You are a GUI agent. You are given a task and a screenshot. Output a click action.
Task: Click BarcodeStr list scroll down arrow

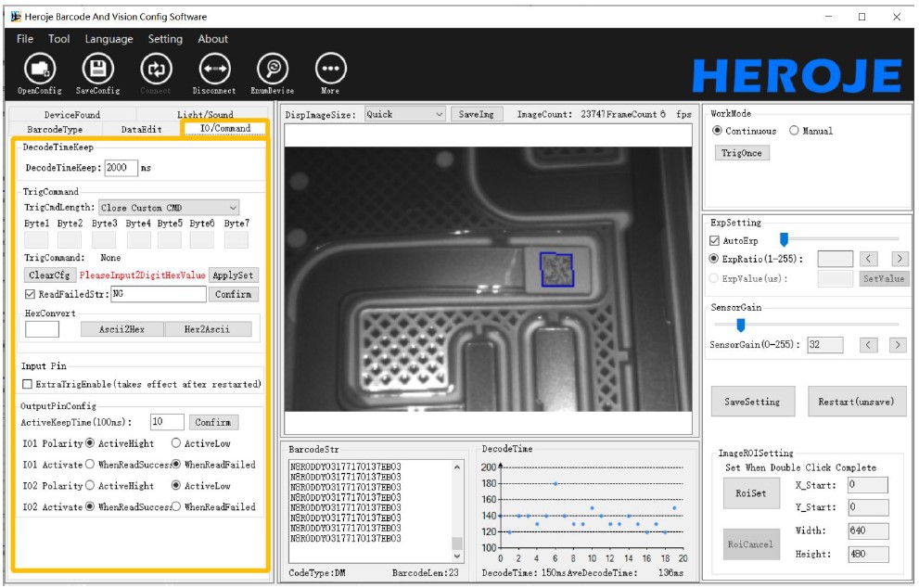tap(456, 556)
